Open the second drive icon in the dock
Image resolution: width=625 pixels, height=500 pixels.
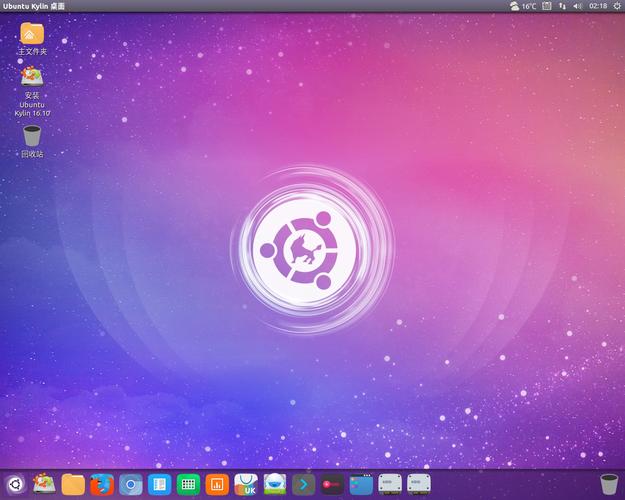(x=419, y=484)
